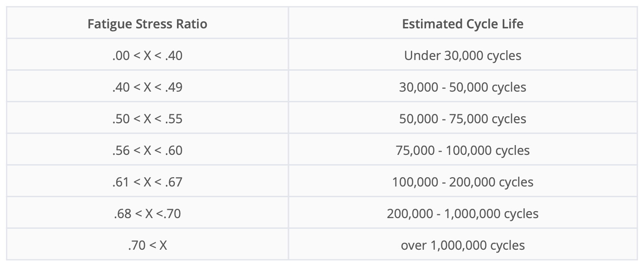
Task: Click the .68 < X <.70 ratio cell
Action: 147,213
